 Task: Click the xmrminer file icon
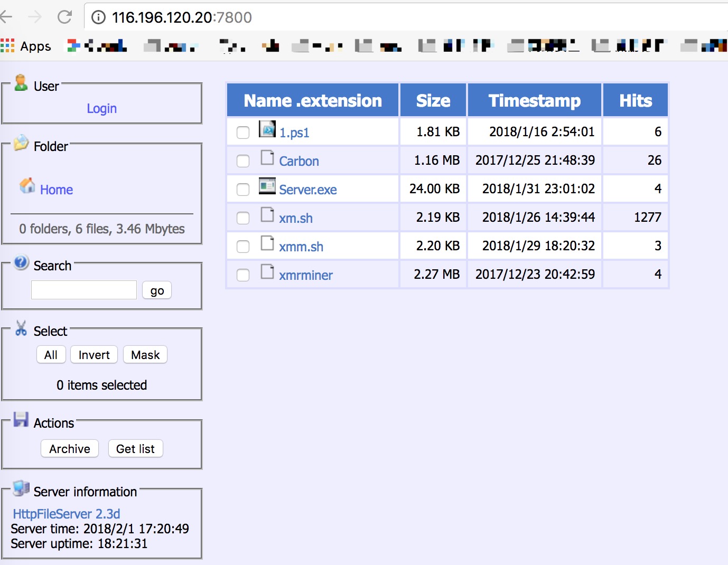tap(267, 271)
